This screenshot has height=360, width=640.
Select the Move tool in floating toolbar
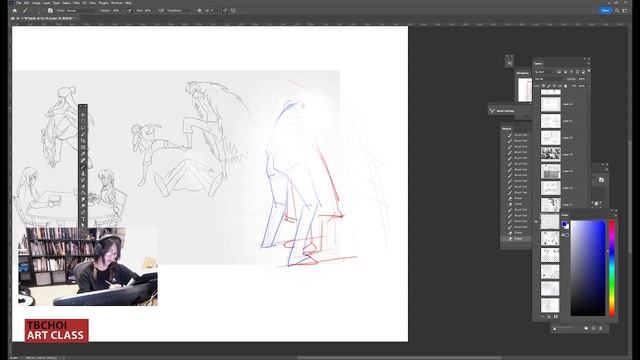[x=83, y=115]
